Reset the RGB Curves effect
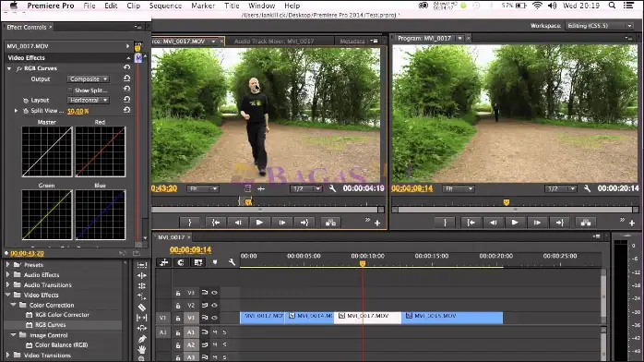This screenshot has height=362, width=644. (x=127, y=67)
